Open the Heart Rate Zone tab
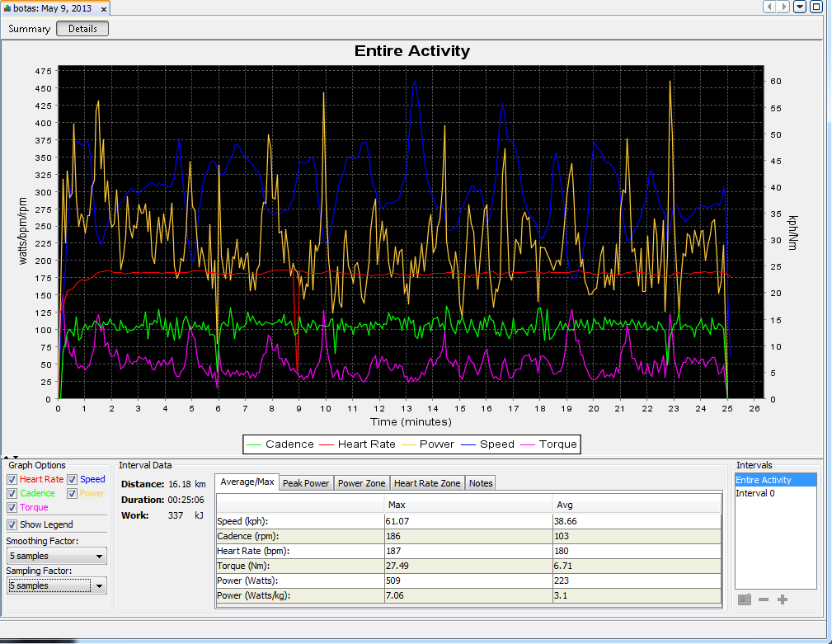Viewport: 832px width, 644px height. (x=427, y=483)
